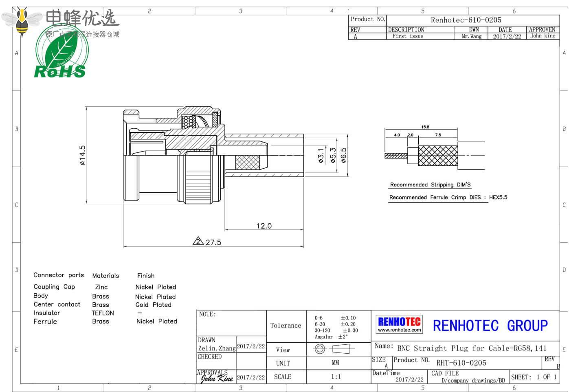Click the RENHOTEC GROUP heading
This screenshot has height=392, width=569.
pyautogui.click(x=490, y=326)
